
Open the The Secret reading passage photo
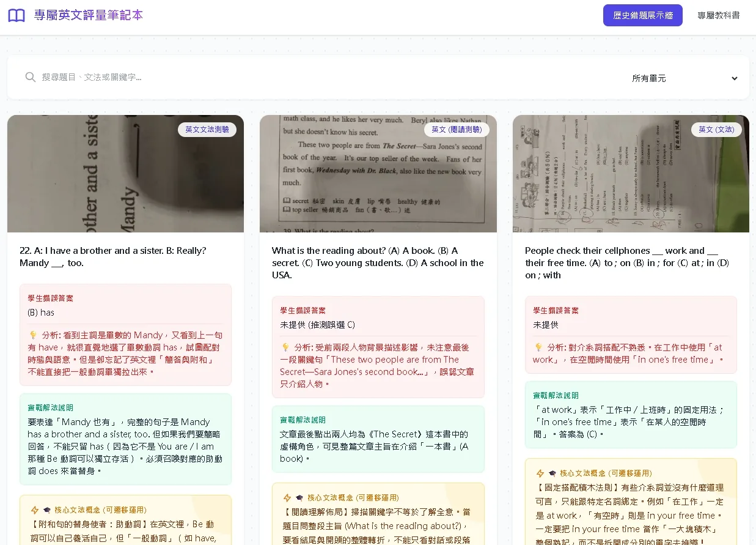tap(378, 174)
